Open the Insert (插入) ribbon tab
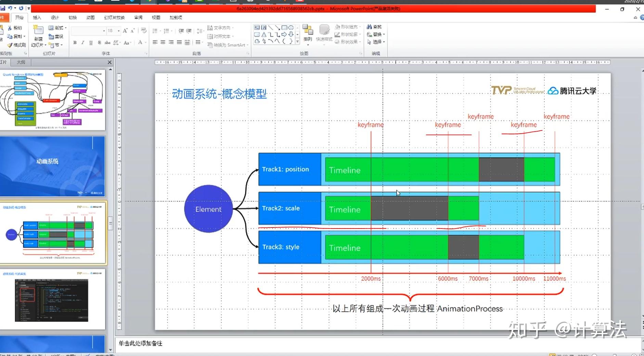 point(37,17)
